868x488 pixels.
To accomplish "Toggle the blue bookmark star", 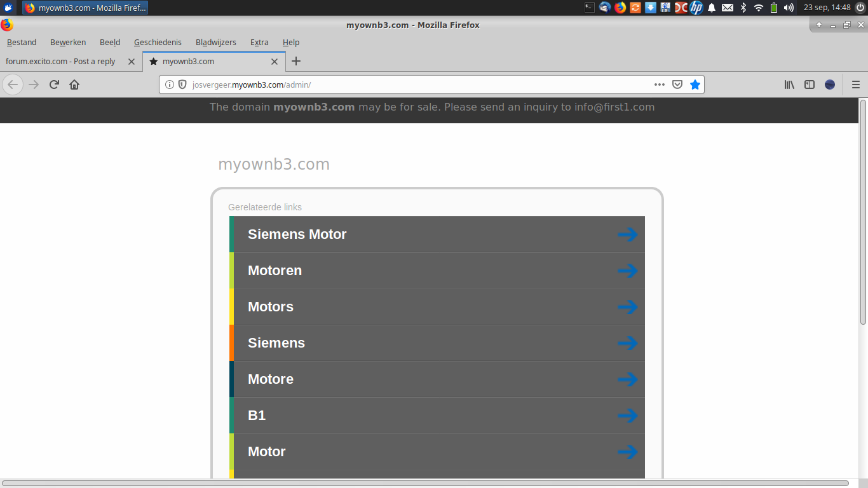I will (x=695, y=85).
